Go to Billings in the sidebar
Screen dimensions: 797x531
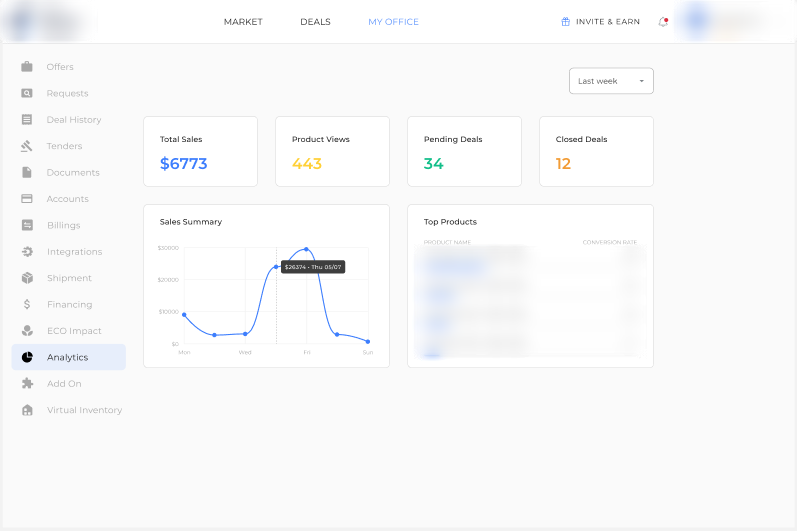(63, 225)
